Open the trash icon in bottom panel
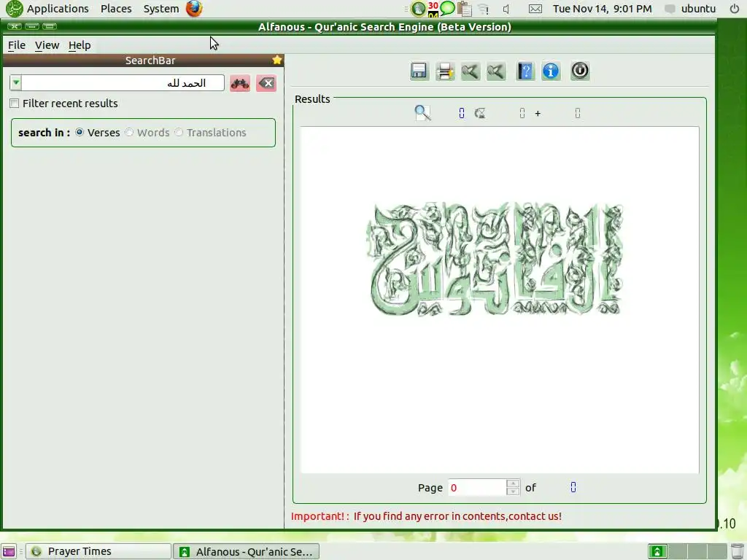Viewport: 747px width, 560px height. pyautogui.click(x=737, y=551)
